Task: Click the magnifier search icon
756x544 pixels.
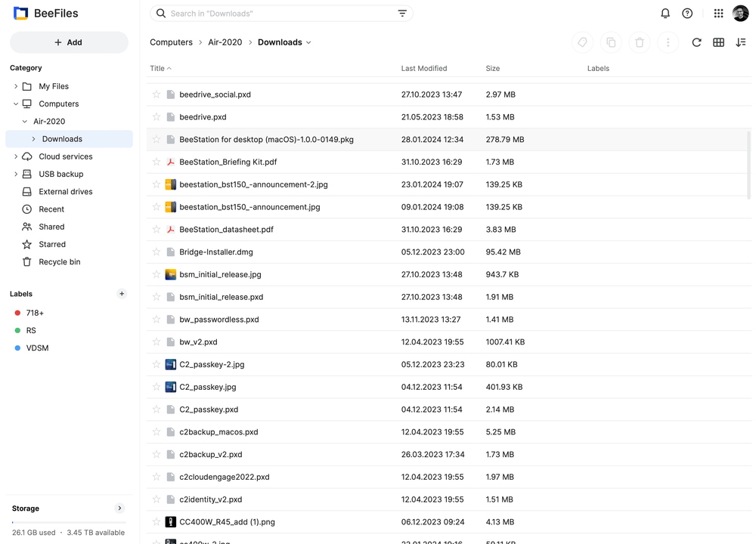Action: click(x=161, y=14)
